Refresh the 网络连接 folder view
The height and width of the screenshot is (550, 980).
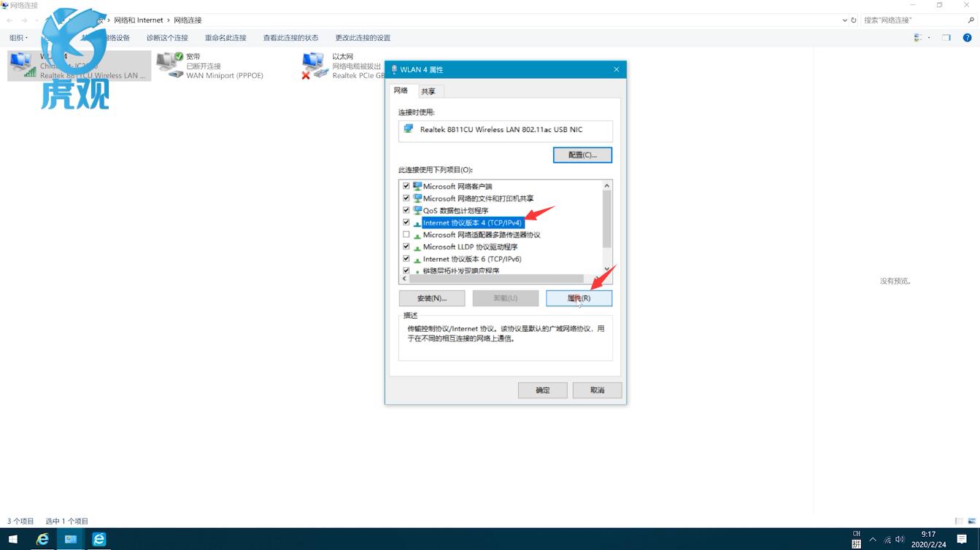coord(854,20)
